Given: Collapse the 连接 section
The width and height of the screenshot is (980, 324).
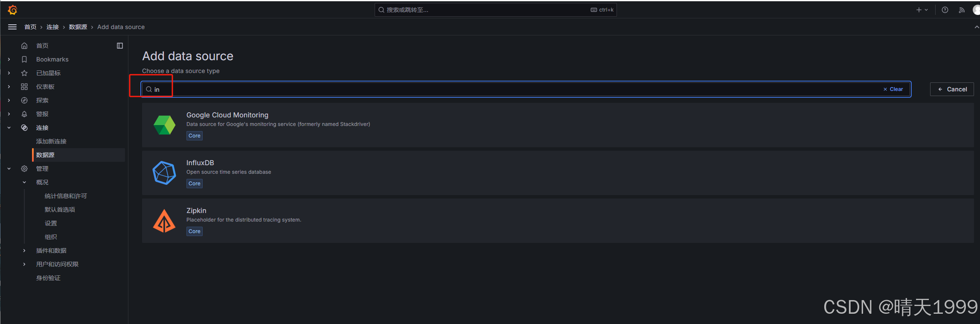Looking at the screenshot, I should pyautogui.click(x=9, y=128).
